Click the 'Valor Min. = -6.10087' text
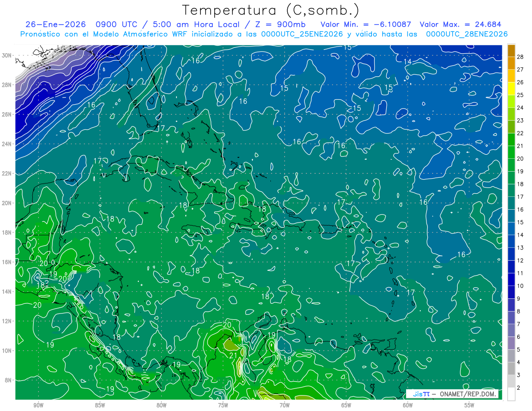This screenshot has width=532, height=411. coord(366,24)
